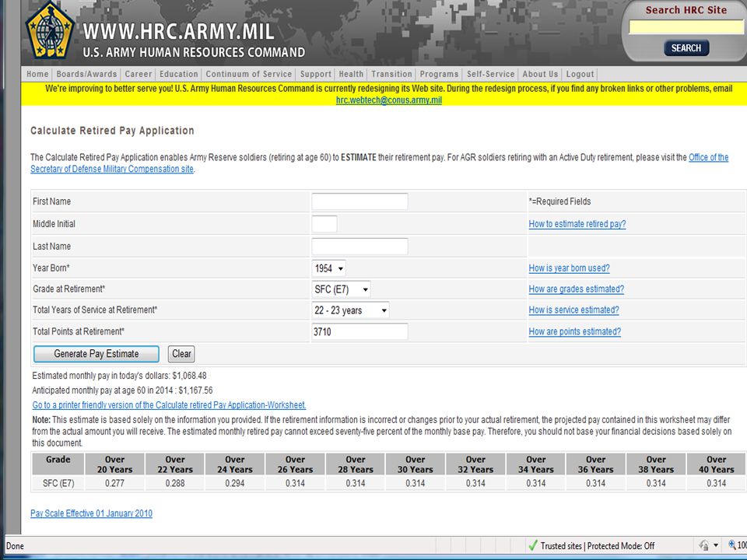Open the Self-Service menu
Image resolution: width=747 pixels, height=560 pixels.
coord(491,74)
